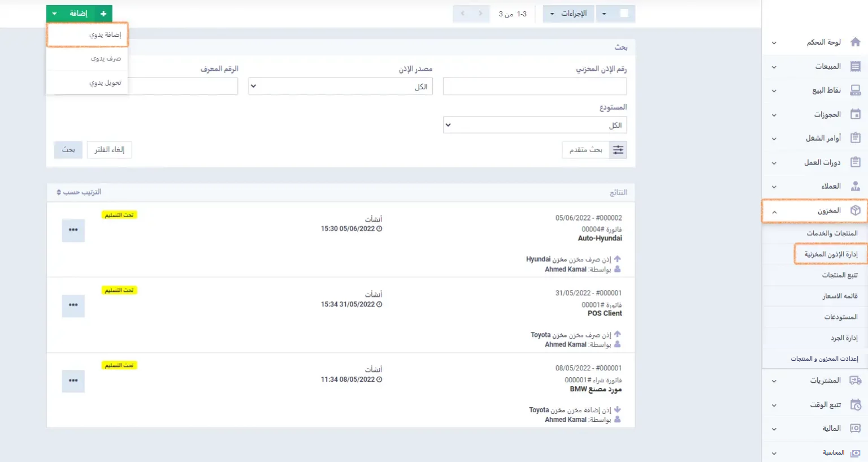This screenshot has height=462, width=868.
Task: Tick the select-all checkbox in top toolbar
Action: point(624,14)
